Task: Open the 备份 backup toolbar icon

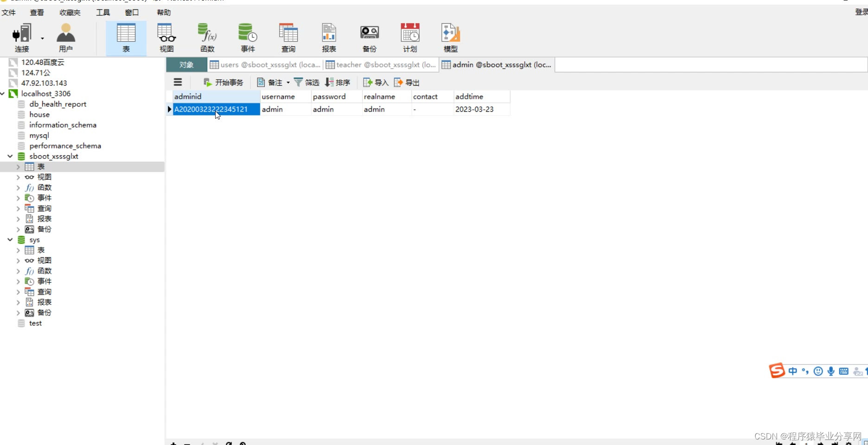Action: [370, 38]
